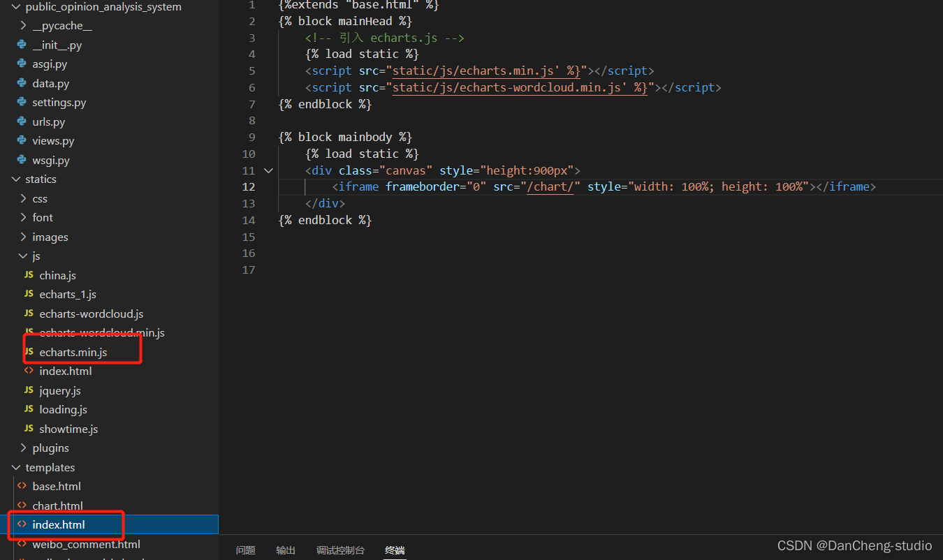This screenshot has height=560, width=943.
Task: Click the HTML icon beside base.html
Action: pos(22,486)
